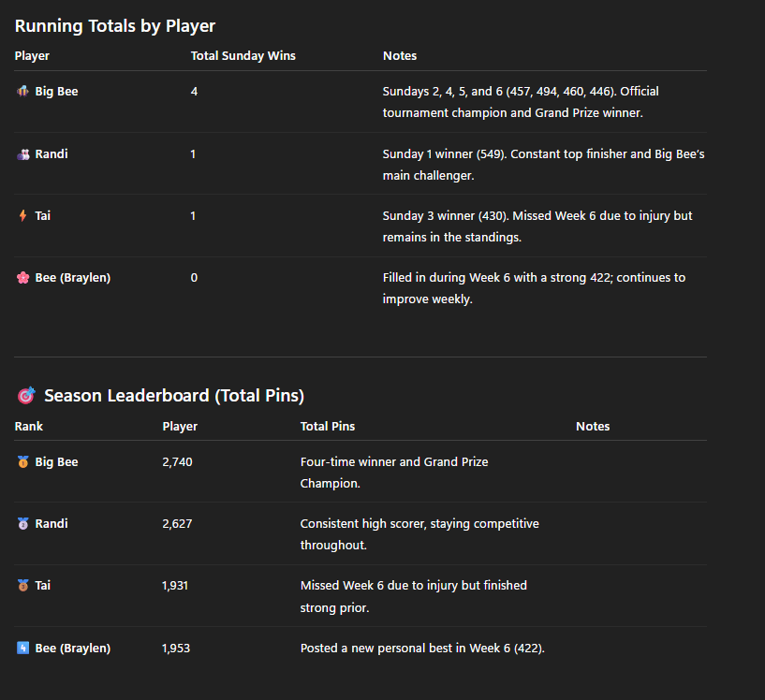Click Bee (Braylen)'s Sunday wins count of 0
The height and width of the screenshot is (700, 765).
pos(194,278)
